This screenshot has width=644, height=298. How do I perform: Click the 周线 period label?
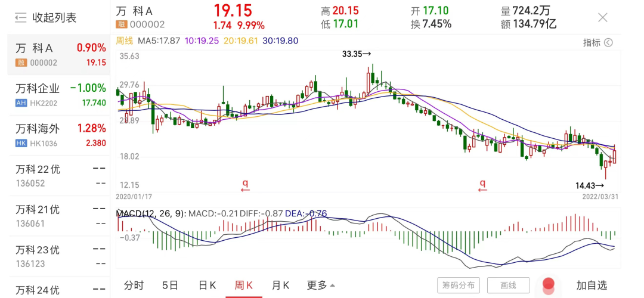[x=125, y=41]
